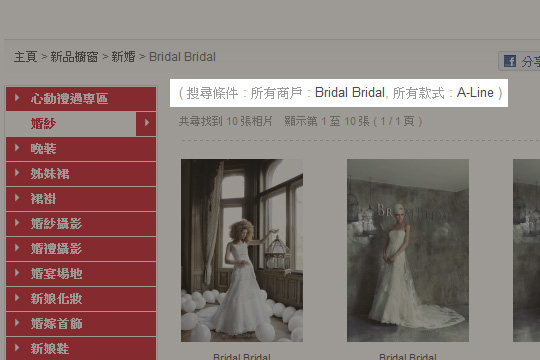This screenshot has width=540, height=360.
Task: Expand the arrow next to 婚禮攝影
Action: click(x=17, y=248)
